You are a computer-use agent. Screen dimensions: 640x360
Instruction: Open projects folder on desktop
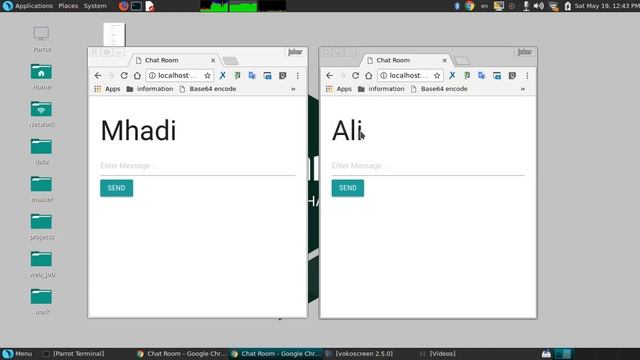(x=41, y=227)
